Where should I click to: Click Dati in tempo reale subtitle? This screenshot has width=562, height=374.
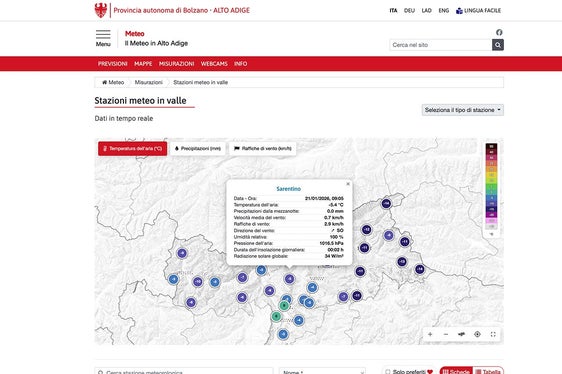click(124, 118)
